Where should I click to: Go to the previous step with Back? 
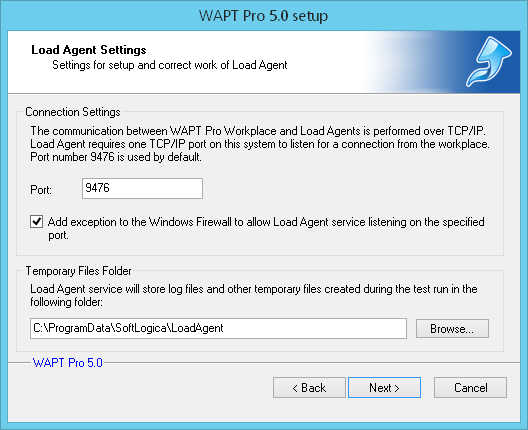(309, 388)
